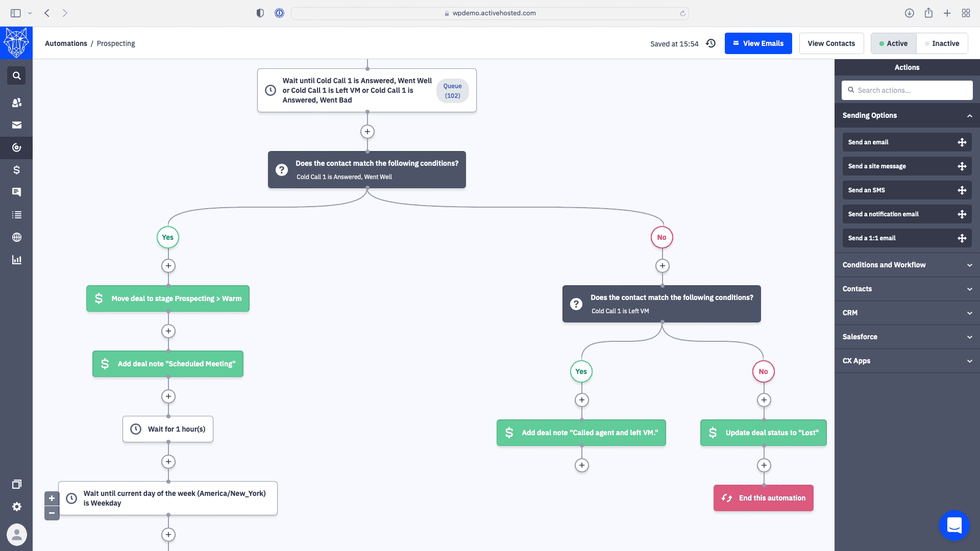Click the Search actions input field

pos(906,89)
